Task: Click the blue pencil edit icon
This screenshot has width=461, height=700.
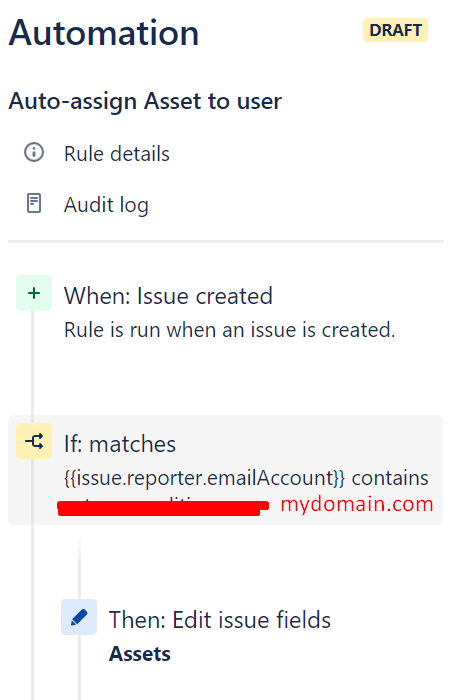Action: 79,617
